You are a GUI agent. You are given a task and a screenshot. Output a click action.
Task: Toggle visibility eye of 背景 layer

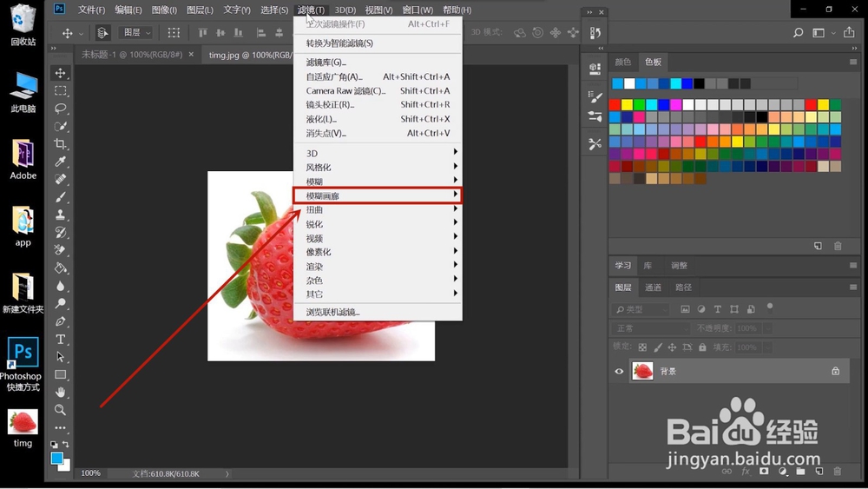pos(619,371)
